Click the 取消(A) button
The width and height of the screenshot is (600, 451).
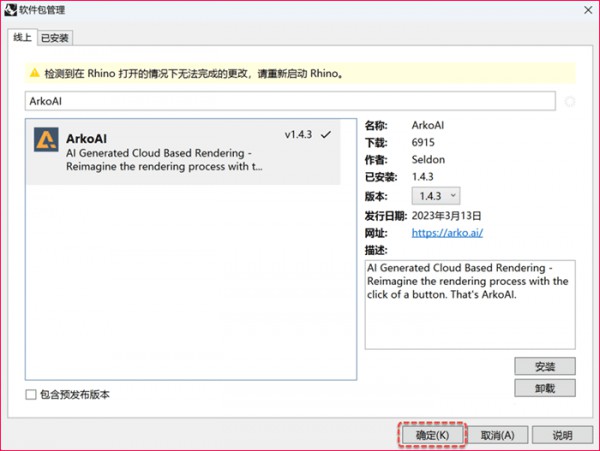[x=497, y=435]
